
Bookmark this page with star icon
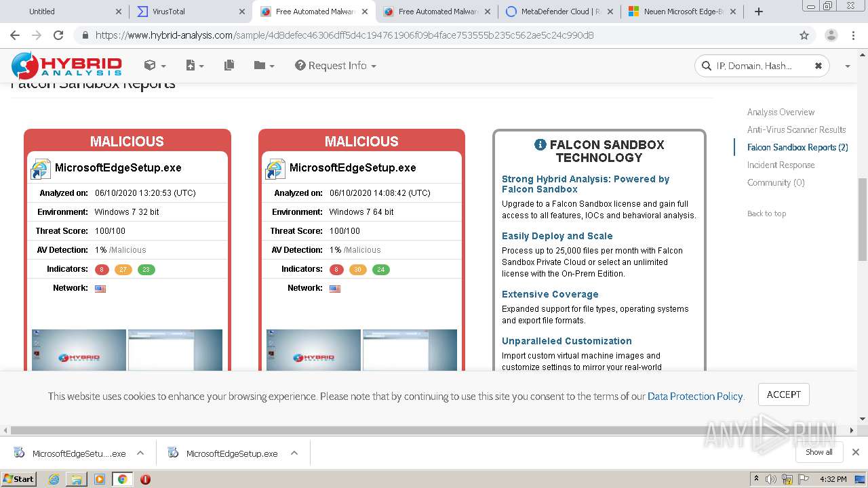click(x=804, y=35)
